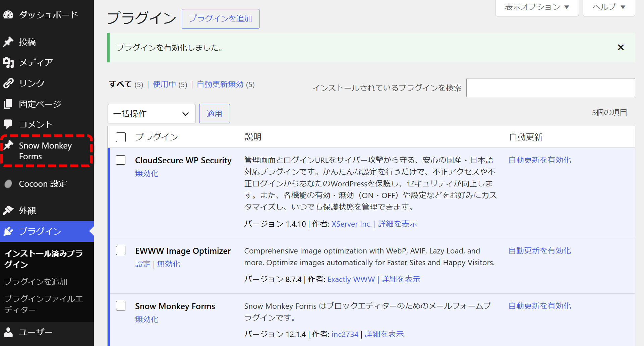Open コメント menu
Viewport: 644px width, 346px height.
point(47,124)
